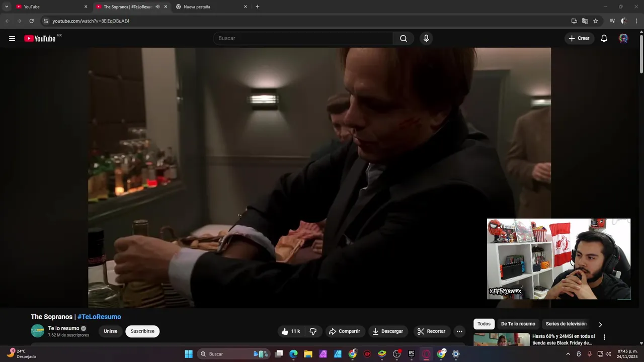The height and width of the screenshot is (362, 644).
Task: Click the Descargar download button
Action: pos(388,331)
